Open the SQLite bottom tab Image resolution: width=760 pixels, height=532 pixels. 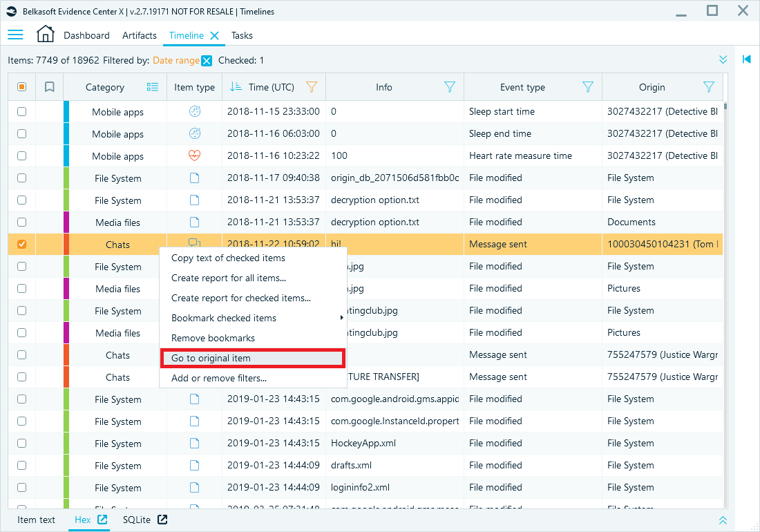coord(137,520)
